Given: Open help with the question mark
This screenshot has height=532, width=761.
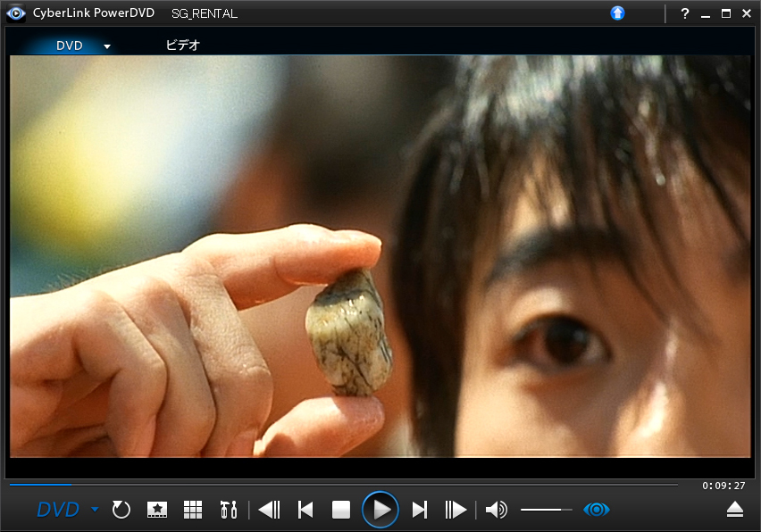Looking at the screenshot, I should coord(685,13).
